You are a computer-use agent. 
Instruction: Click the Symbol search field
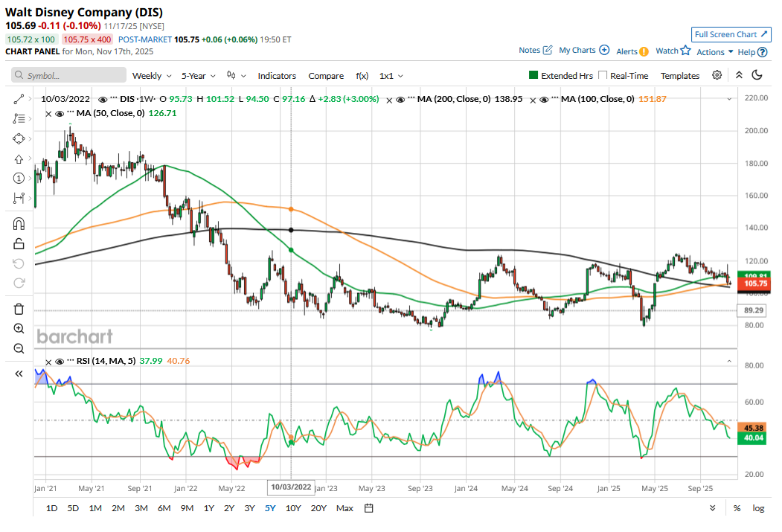69,76
